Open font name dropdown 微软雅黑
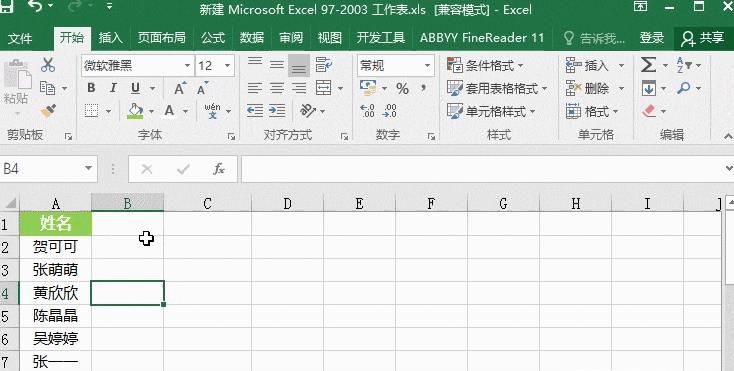 pos(187,65)
